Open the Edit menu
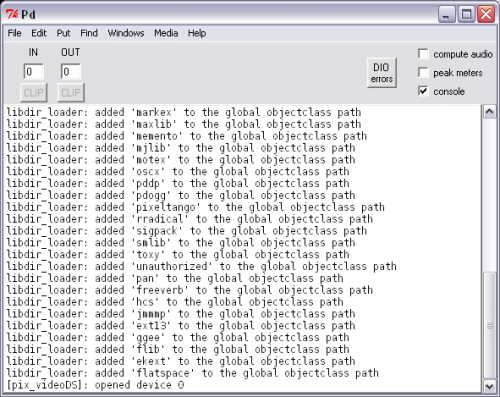Screen dimensions: 500x397 tap(39, 33)
